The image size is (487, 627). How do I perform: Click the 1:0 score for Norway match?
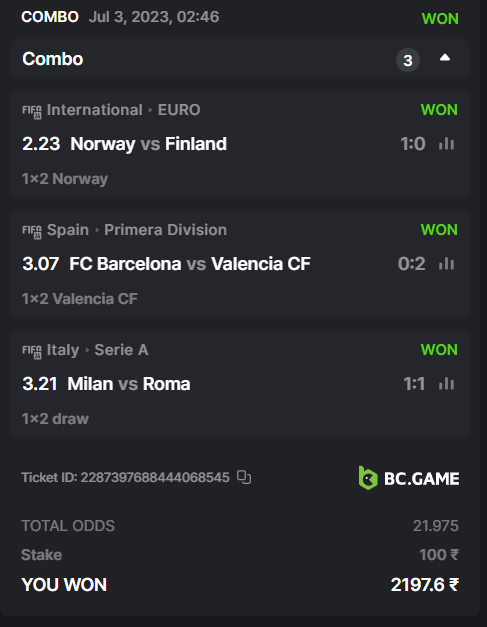click(x=413, y=144)
